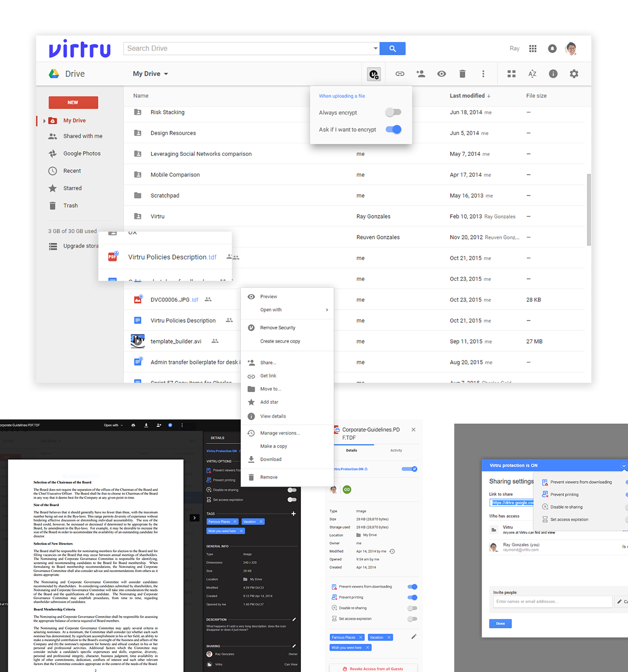Select Manage versions in context menu
628x672 pixels.
click(x=287, y=433)
